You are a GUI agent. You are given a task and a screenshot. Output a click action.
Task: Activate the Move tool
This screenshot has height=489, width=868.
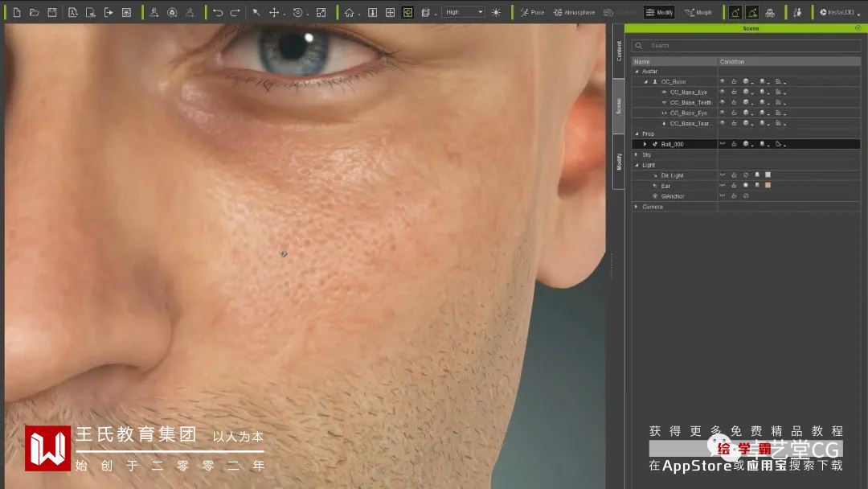pos(274,12)
